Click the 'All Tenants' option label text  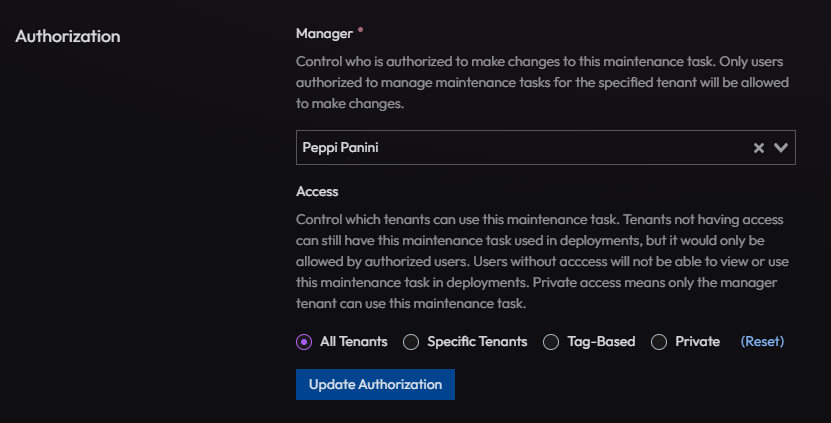tap(353, 341)
